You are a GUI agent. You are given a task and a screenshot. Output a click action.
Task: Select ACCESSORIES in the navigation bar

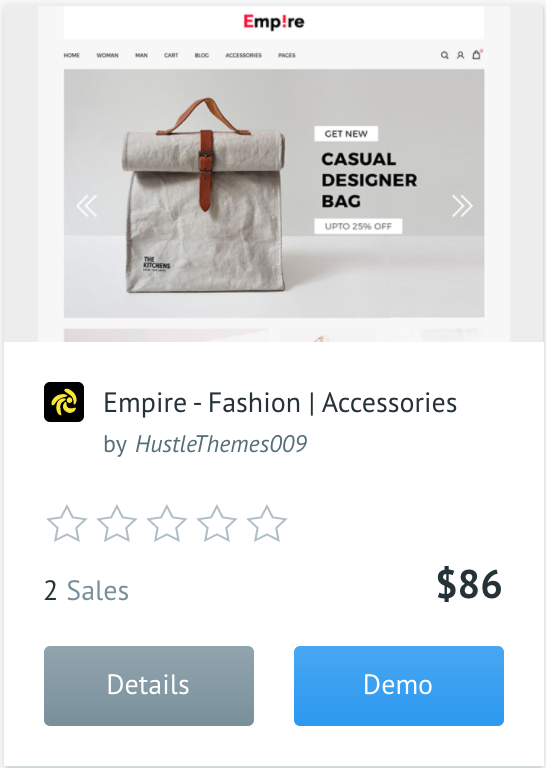pos(243,55)
